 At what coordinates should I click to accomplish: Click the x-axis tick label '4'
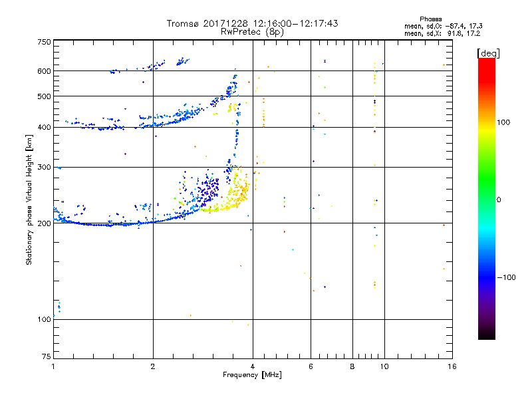click(x=253, y=366)
